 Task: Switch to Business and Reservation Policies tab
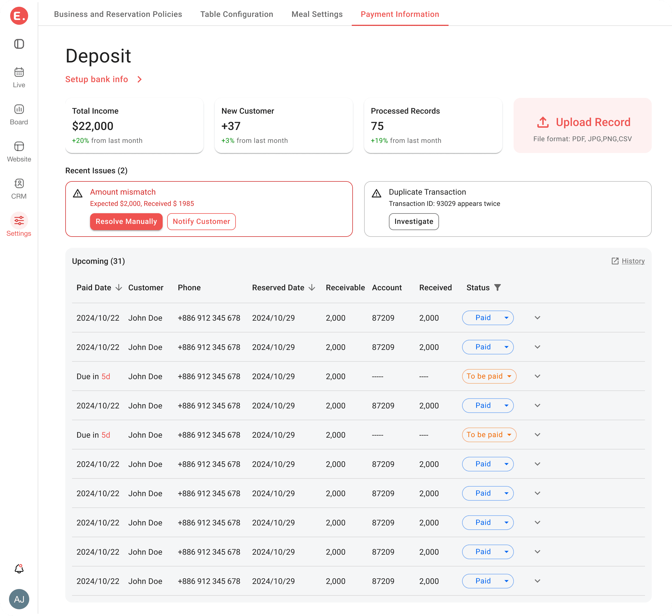[x=118, y=14]
